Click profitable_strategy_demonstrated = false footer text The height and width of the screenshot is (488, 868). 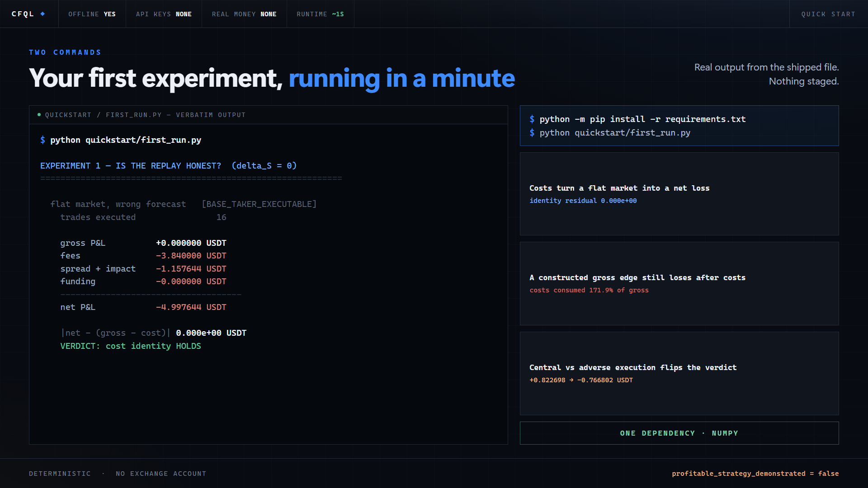pos(755,474)
